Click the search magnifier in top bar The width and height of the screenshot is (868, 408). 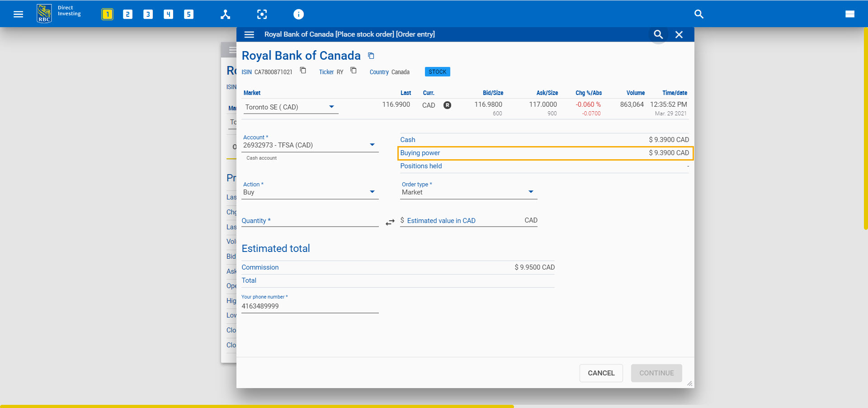click(698, 14)
